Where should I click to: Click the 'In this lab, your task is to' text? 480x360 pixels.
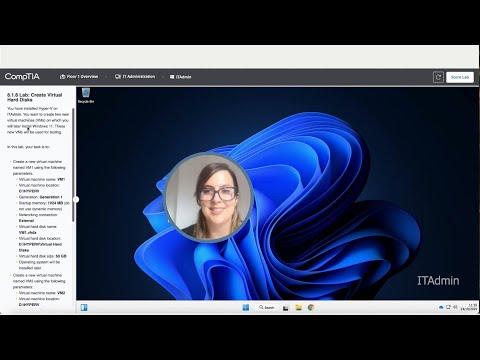click(x=28, y=147)
